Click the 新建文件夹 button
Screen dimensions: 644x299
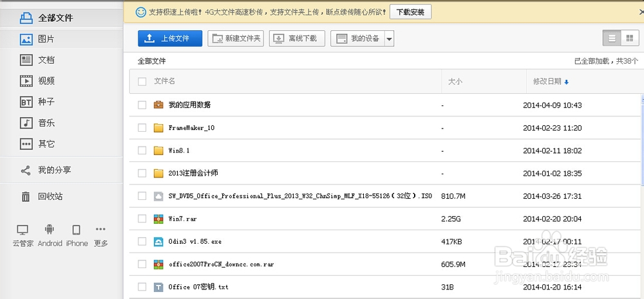[x=236, y=39]
